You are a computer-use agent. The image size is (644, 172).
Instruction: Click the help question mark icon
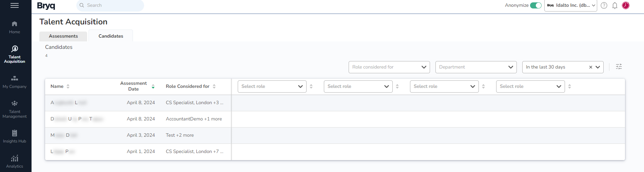click(604, 5)
